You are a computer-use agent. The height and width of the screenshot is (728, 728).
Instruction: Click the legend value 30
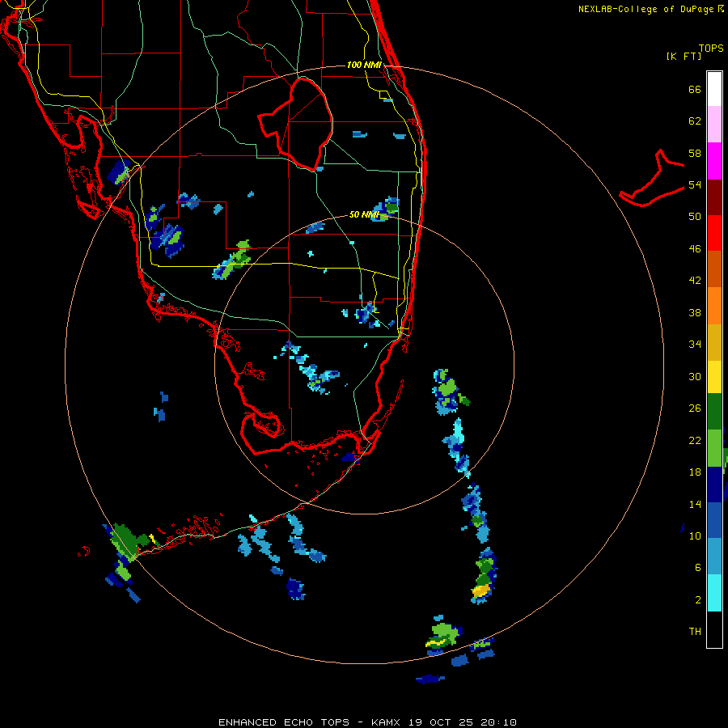click(x=695, y=376)
